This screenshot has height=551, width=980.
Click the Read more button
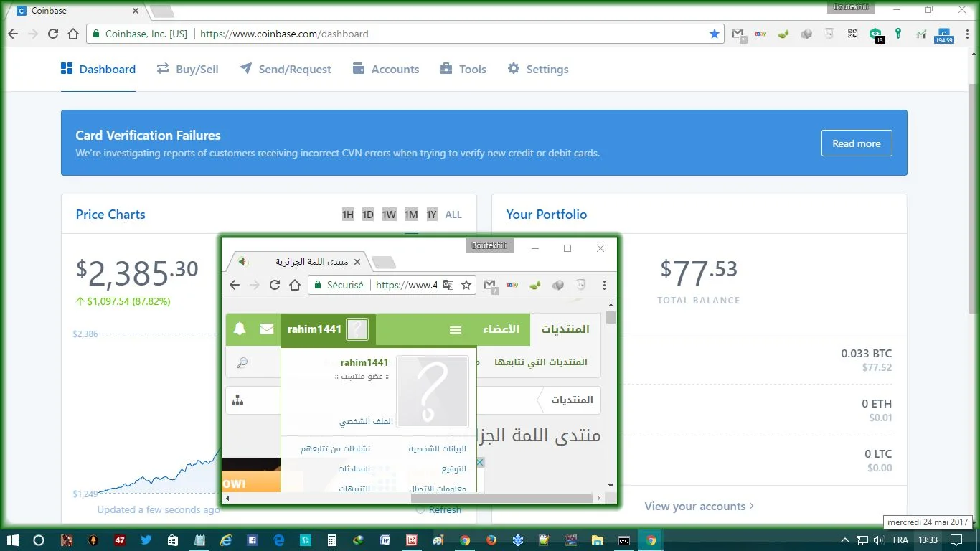coord(856,143)
